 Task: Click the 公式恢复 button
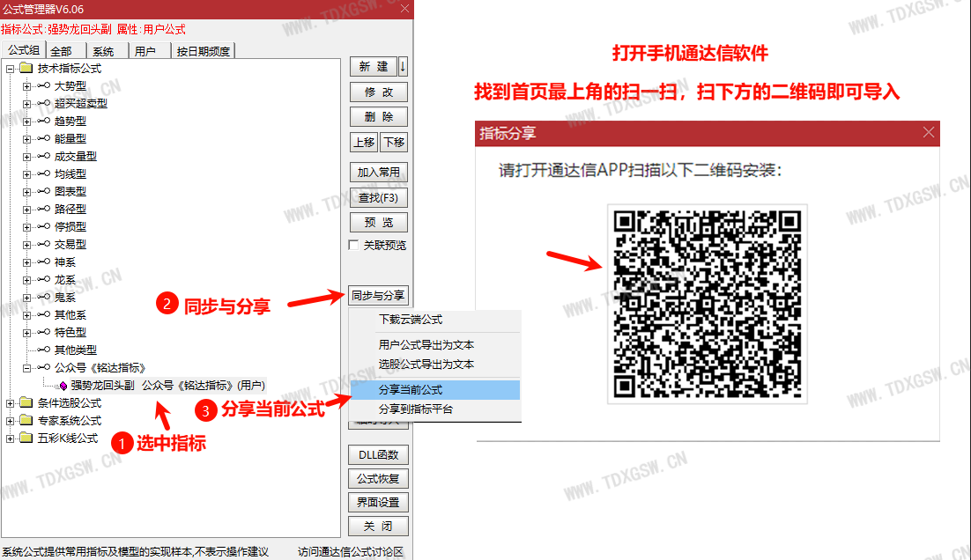pyautogui.click(x=378, y=479)
